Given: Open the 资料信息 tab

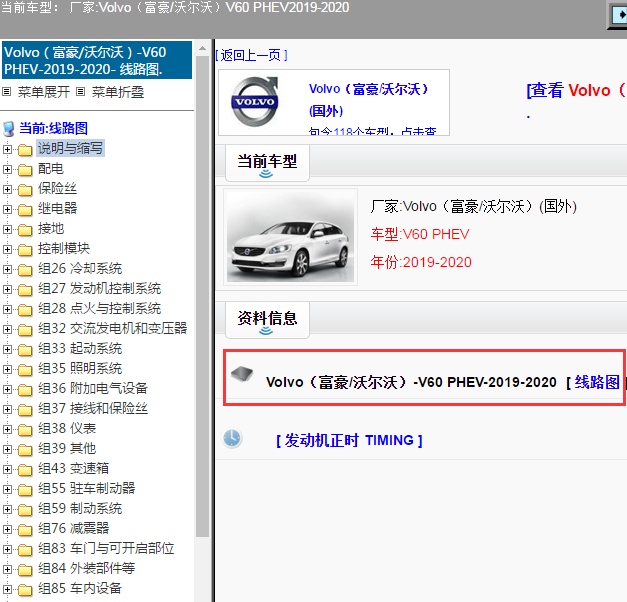Looking at the screenshot, I should click(x=267, y=320).
